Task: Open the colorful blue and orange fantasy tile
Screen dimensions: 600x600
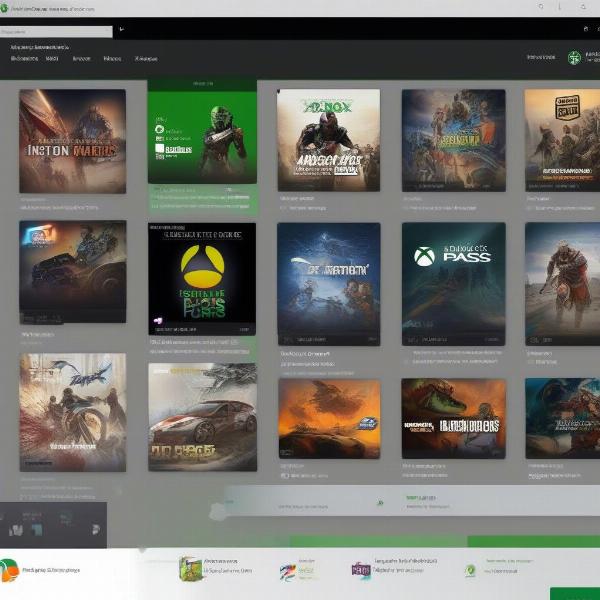Action: tap(453, 140)
